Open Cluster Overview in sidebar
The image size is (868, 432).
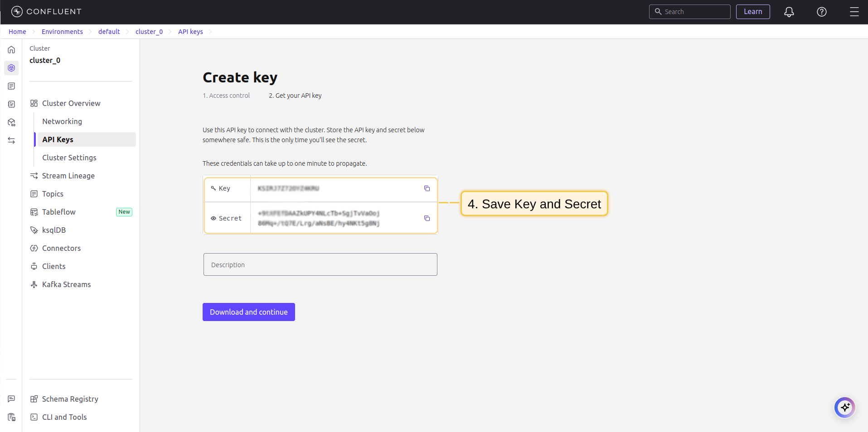(x=71, y=103)
